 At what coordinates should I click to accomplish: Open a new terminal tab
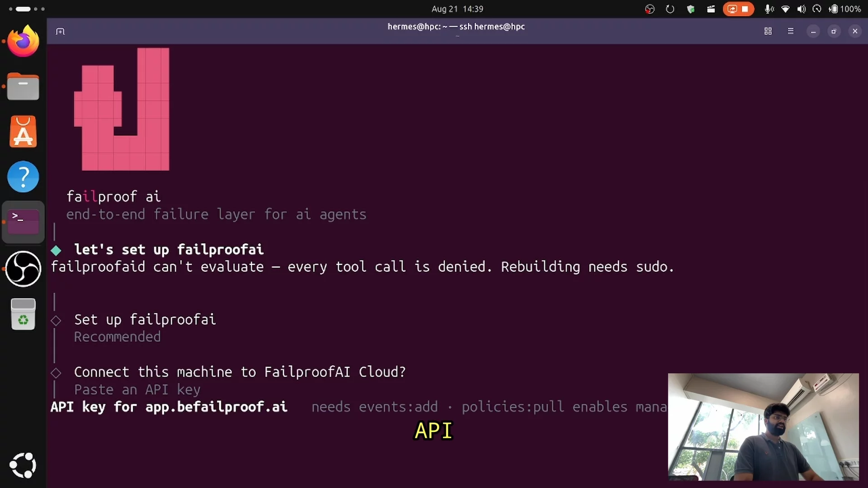[60, 31]
